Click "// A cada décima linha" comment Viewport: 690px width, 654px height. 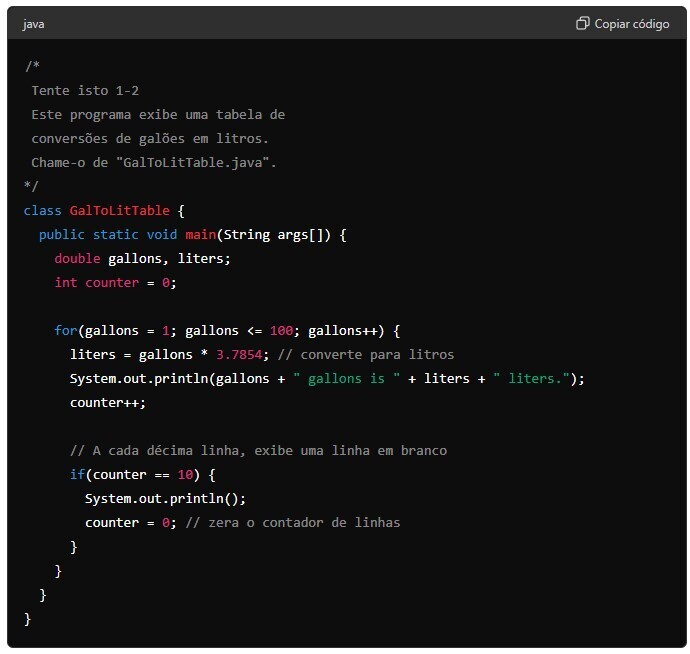(258, 451)
